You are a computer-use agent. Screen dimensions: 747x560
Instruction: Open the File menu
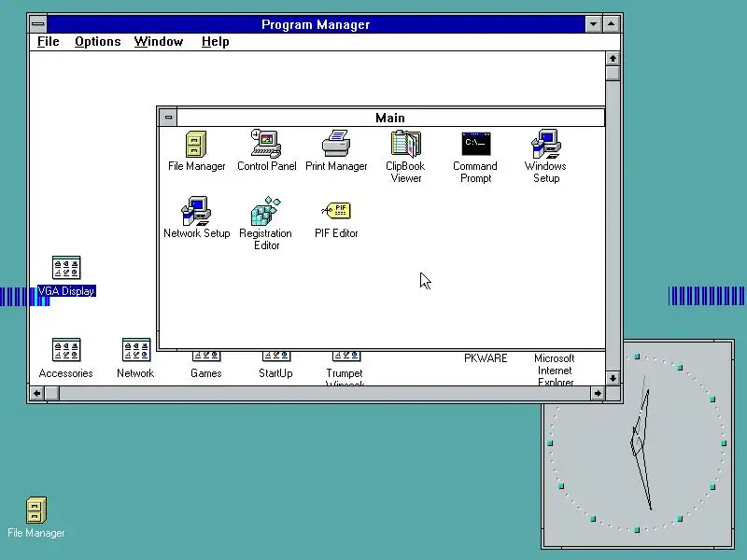[49, 42]
